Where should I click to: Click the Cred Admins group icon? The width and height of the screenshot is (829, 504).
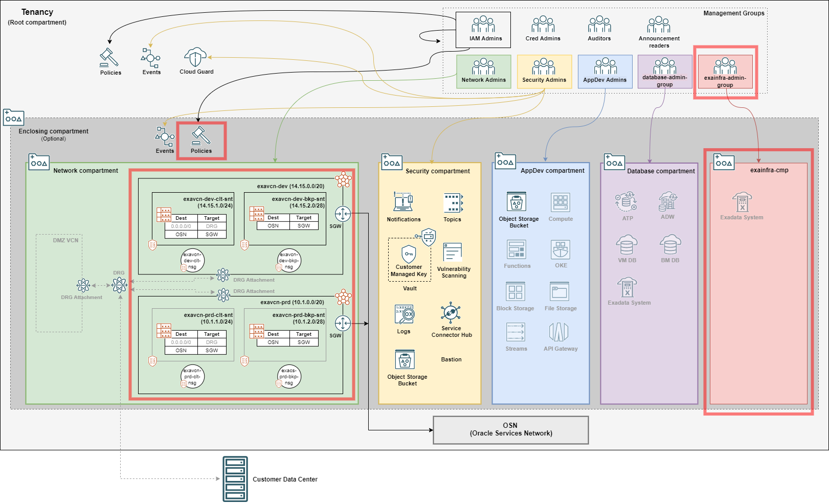[x=543, y=24]
